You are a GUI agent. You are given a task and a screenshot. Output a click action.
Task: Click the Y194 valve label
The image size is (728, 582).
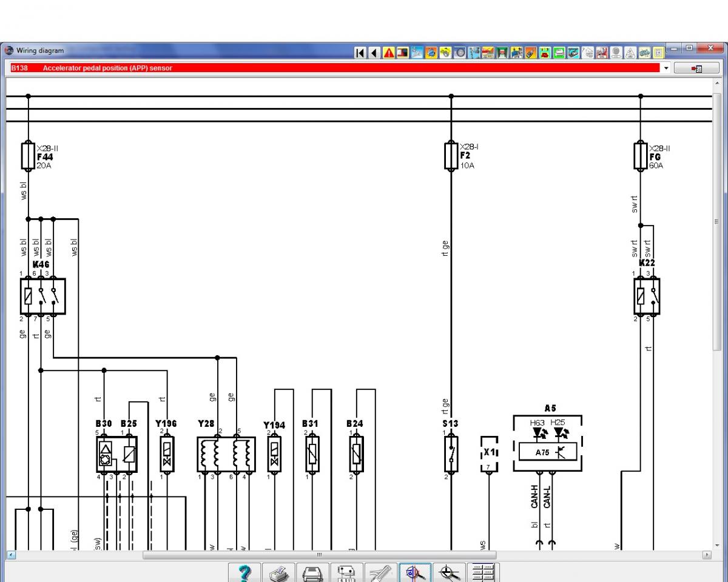(274, 425)
